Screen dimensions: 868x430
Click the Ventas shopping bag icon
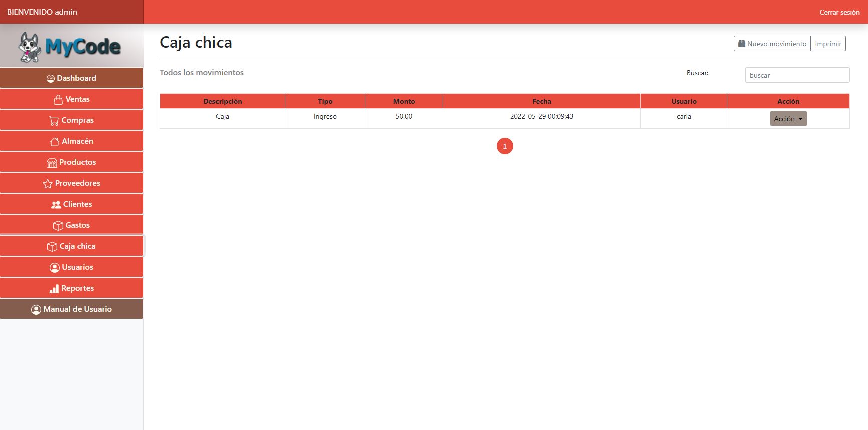pos(58,100)
